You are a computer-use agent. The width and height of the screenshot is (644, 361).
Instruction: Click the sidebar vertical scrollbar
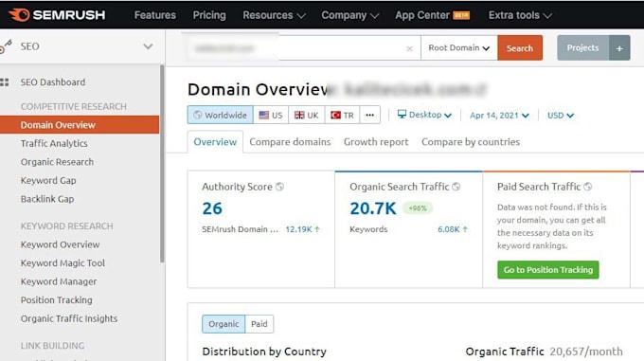click(162, 164)
